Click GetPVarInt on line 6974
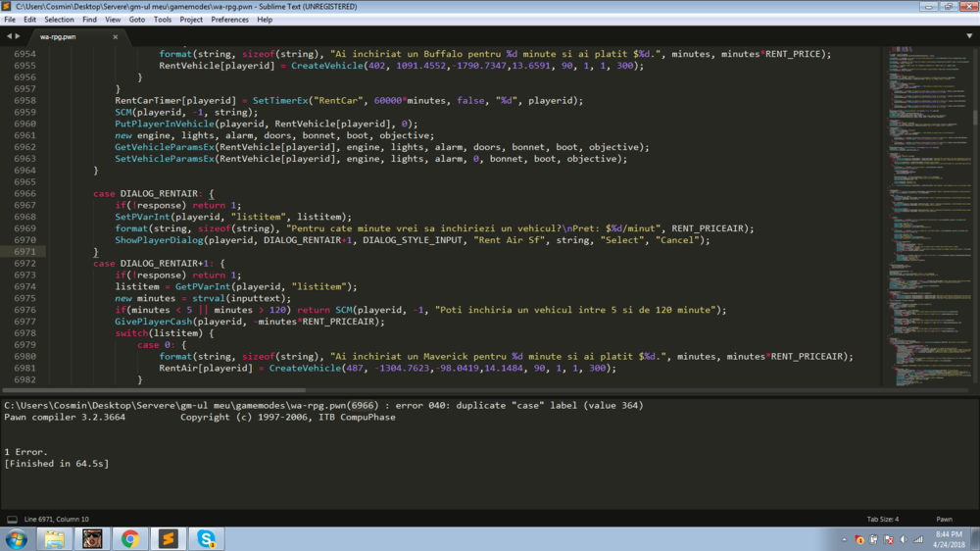 [x=203, y=286]
